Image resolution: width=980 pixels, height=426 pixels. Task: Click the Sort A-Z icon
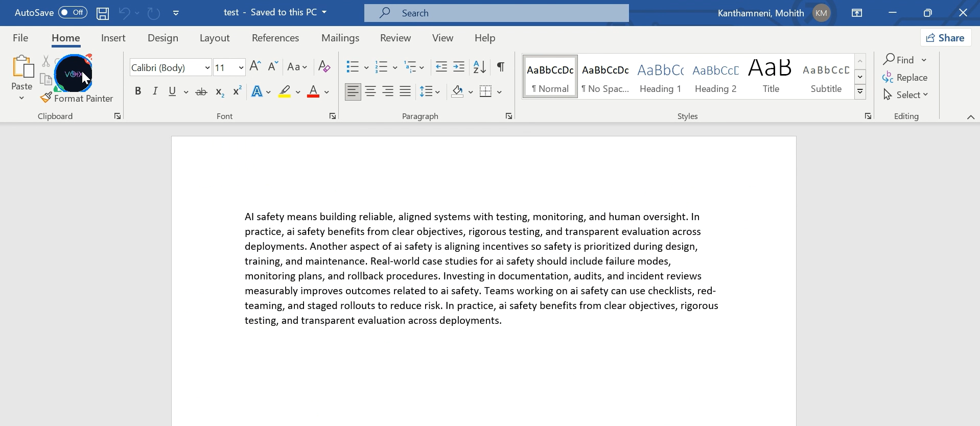480,67
